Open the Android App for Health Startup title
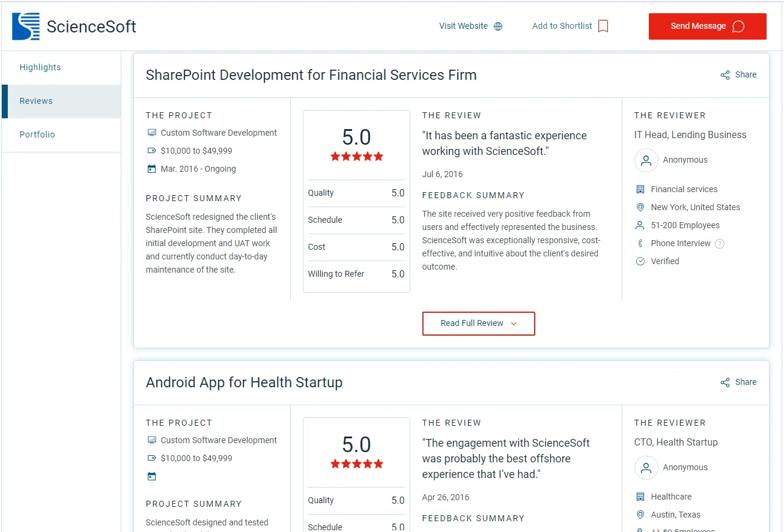 click(244, 382)
